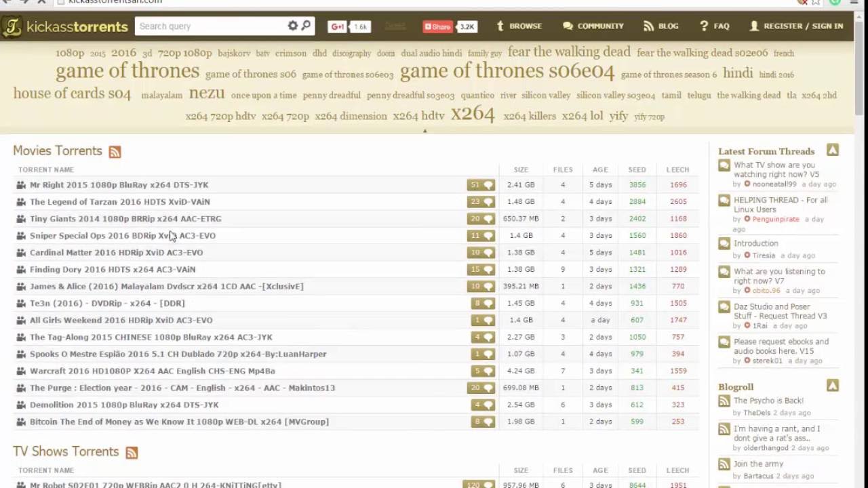Open the Movies Torrents section heading
Image resolution: width=868 pixels, height=488 pixels.
pyautogui.click(x=58, y=150)
